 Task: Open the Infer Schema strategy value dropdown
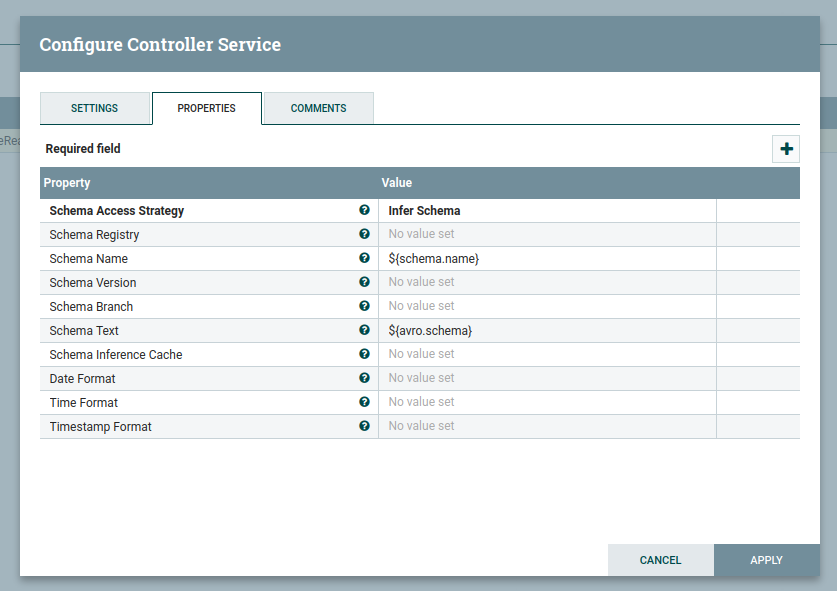tap(546, 211)
